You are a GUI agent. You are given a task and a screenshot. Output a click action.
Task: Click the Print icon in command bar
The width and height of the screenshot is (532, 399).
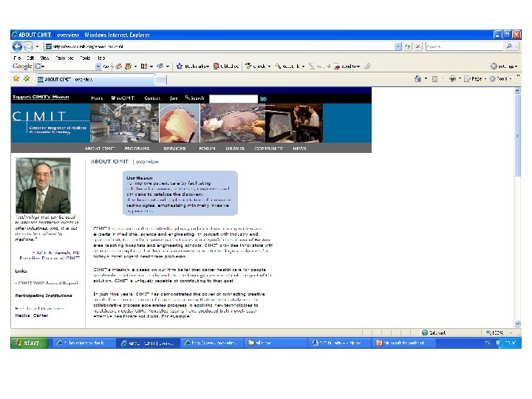pos(452,79)
